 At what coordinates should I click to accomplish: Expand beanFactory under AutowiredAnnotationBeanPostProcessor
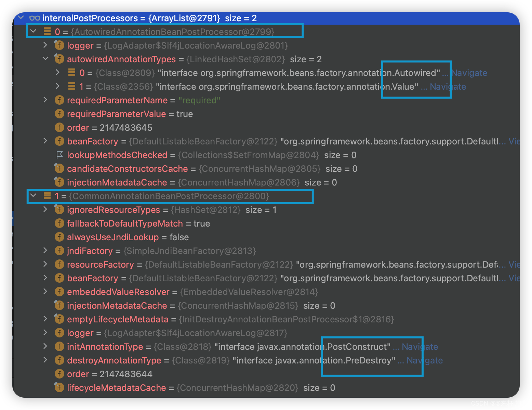tap(45, 141)
